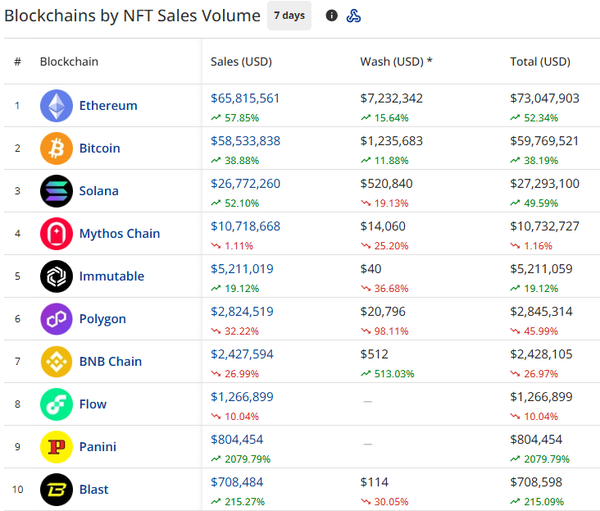Open the 7 days time range selector
The width and height of the screenshot is (600, 511).
tap(289, 16)
